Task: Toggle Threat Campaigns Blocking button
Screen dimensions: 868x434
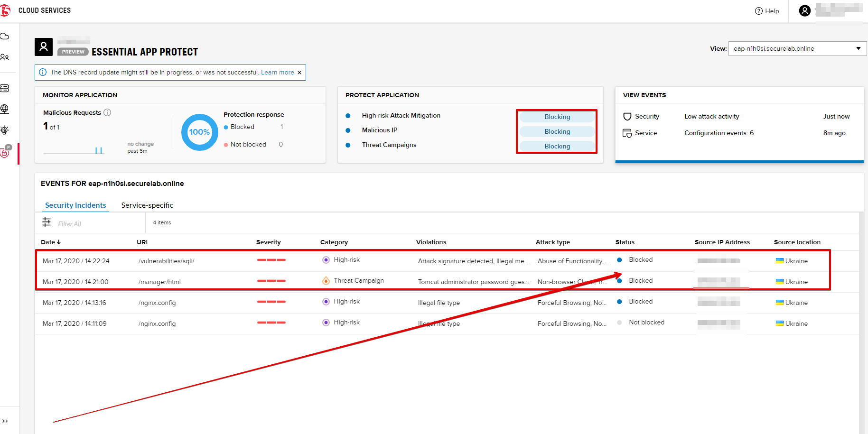Action: tap(557, 146)
